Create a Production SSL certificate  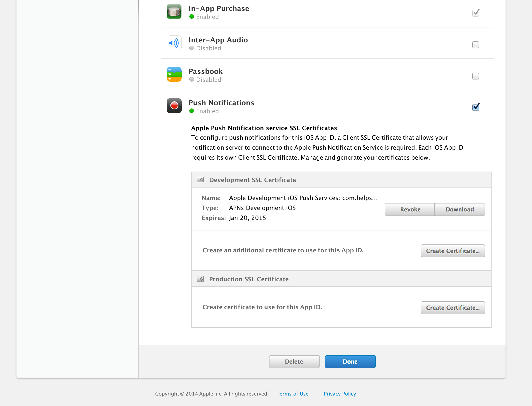click(x=453, y=308)
